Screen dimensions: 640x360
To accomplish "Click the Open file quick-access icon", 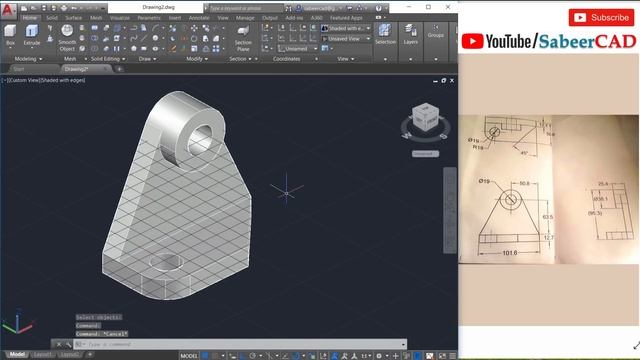I will [x=34, y=8].
